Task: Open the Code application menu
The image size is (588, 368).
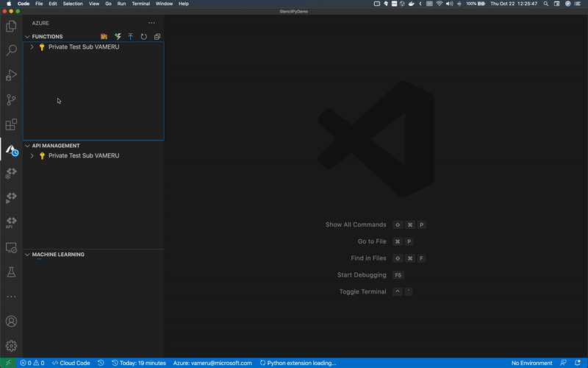Action: point(24,4)
